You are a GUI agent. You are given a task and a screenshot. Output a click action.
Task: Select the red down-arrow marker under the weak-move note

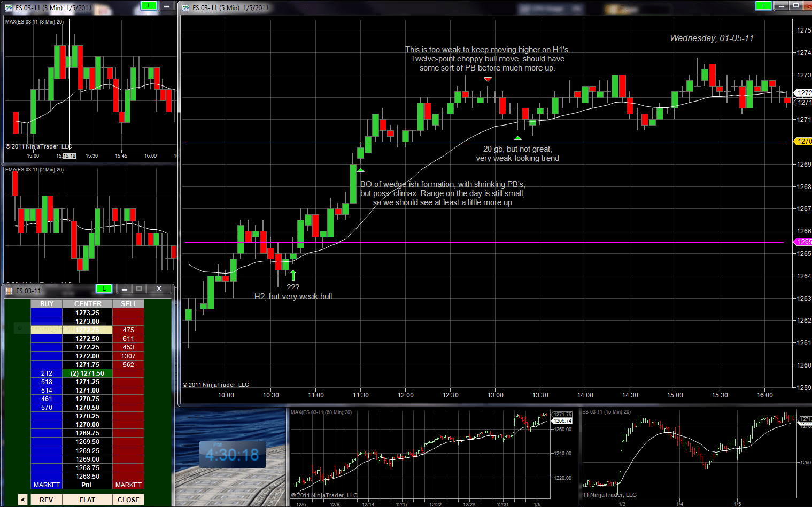coord(488,79)
